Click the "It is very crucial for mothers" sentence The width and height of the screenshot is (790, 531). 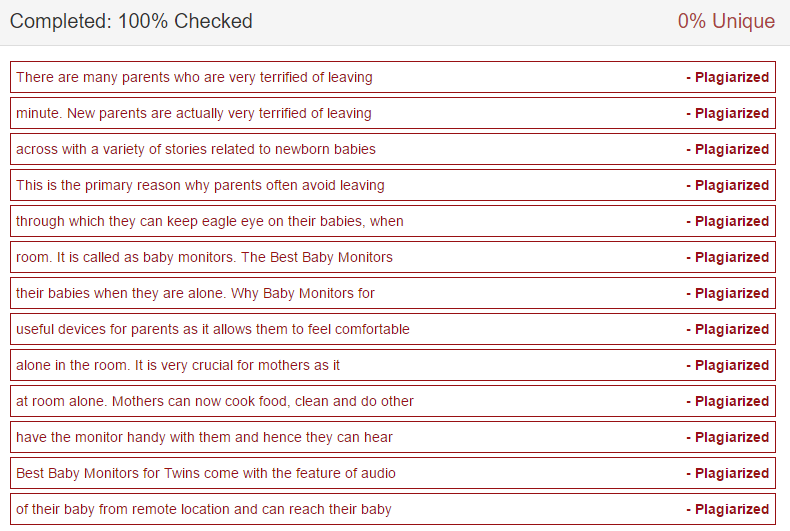178,365
